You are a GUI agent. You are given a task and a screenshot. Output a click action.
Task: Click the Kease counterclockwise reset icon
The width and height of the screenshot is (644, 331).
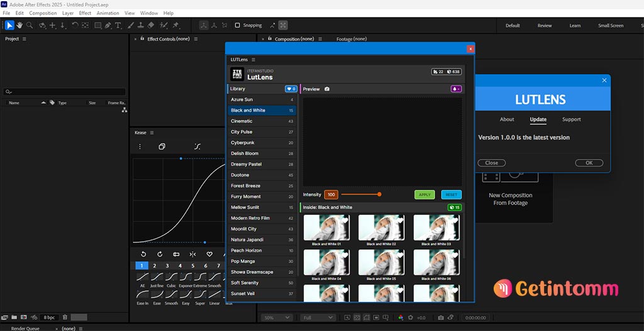point(143,254)
